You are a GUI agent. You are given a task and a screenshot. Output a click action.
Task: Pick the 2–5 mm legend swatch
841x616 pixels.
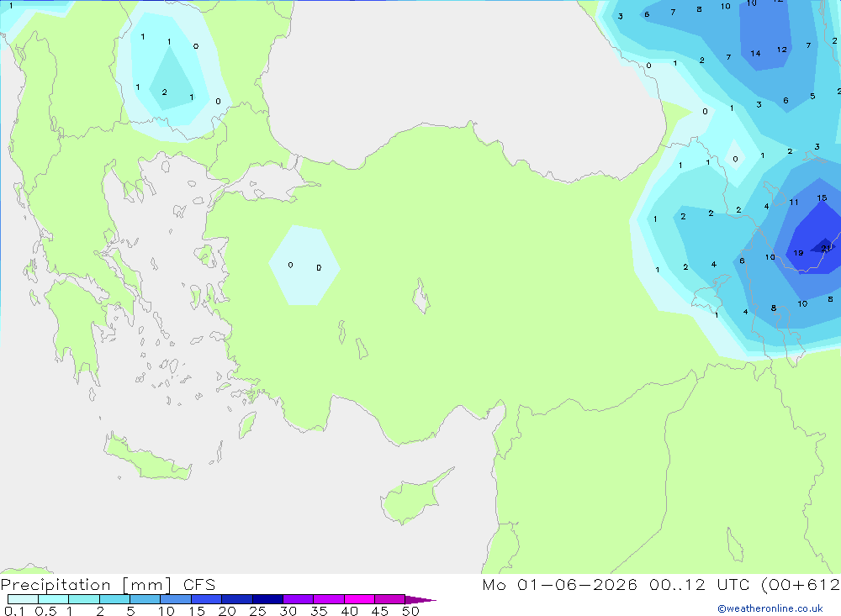pyautogui.click(x=114, y=599)
